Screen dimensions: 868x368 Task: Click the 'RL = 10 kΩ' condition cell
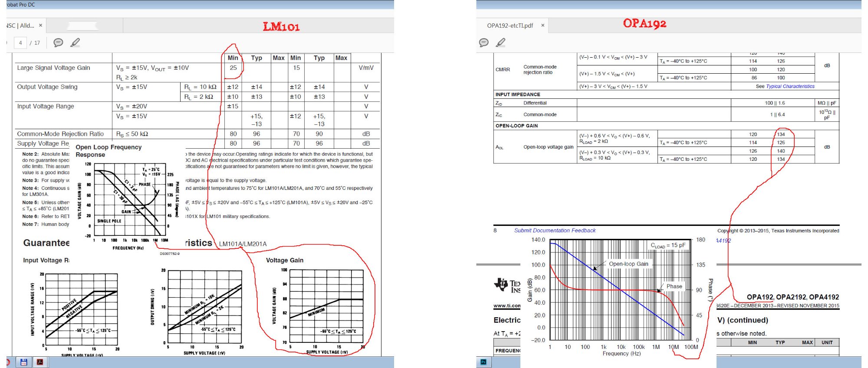[x=200, y=87]
